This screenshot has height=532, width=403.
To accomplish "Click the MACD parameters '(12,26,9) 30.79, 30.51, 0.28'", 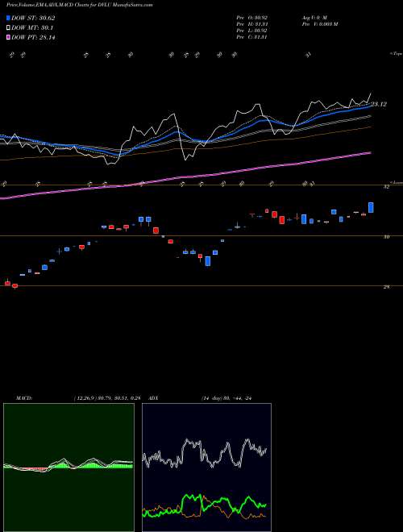I will click(x=107, y=398).
